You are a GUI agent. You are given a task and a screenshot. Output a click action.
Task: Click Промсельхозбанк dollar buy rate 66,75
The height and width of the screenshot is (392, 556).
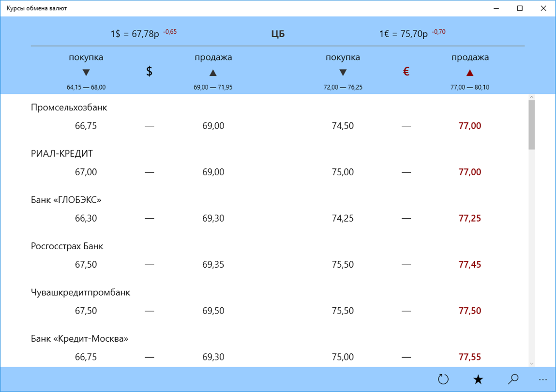[x=86, y=126]
